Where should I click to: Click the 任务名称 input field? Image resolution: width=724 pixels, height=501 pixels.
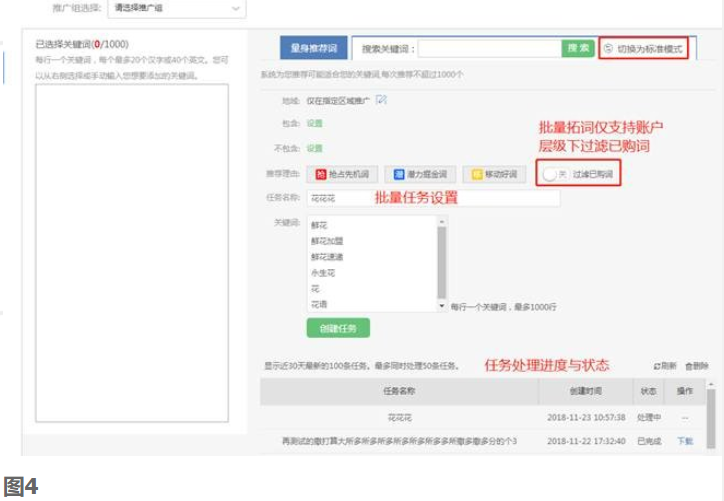pyautogui.click(x=434, y=198)
